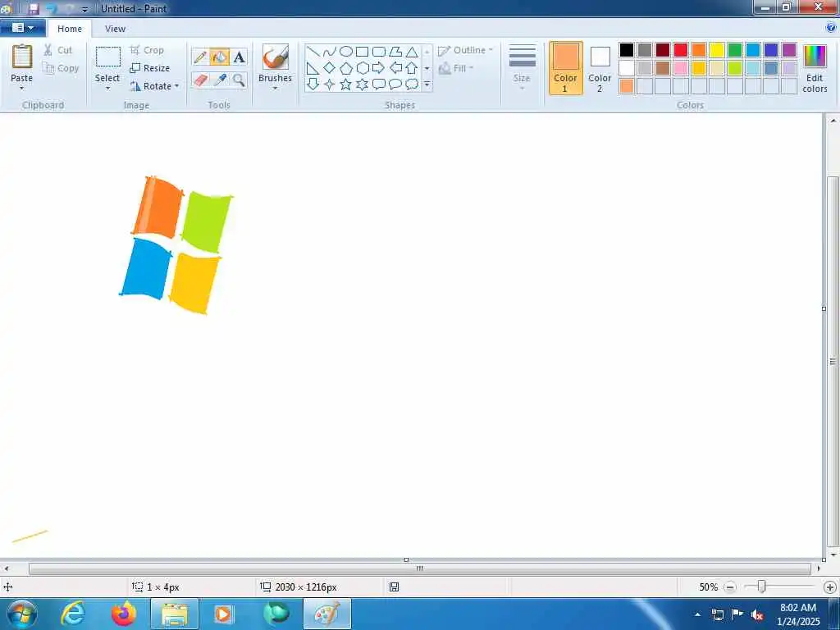Image resolution: width=840 pixels, height=630 pixels.
Task: Select the Magnifier tool
Action: [x=239, y=80]
